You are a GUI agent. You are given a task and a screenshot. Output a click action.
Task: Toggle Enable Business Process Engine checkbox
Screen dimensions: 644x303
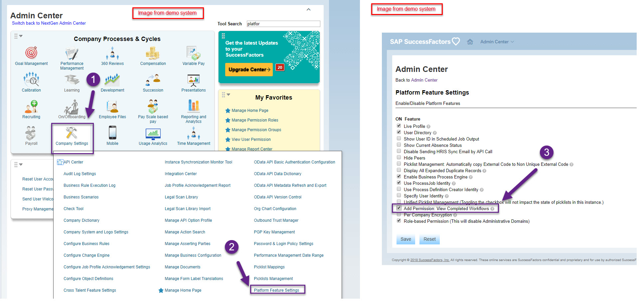coord(399,176)
